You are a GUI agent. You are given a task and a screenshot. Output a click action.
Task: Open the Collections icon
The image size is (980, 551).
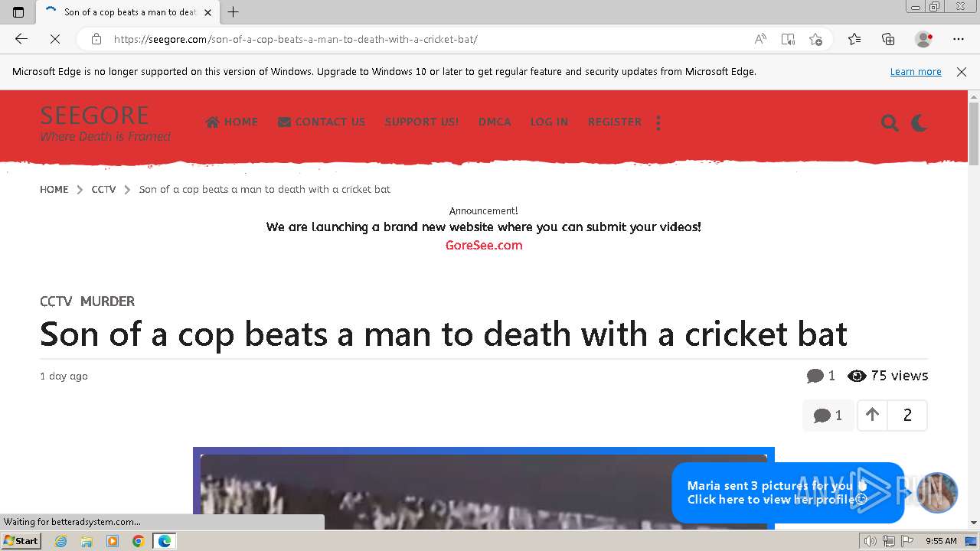point(888,39)
